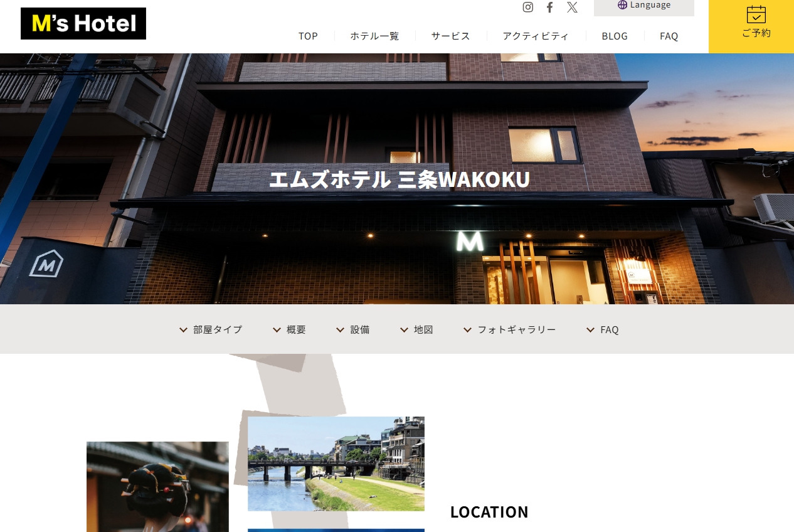Open the Facebook icon link
The image size is (794, 532).
click(x=549, y=7)
